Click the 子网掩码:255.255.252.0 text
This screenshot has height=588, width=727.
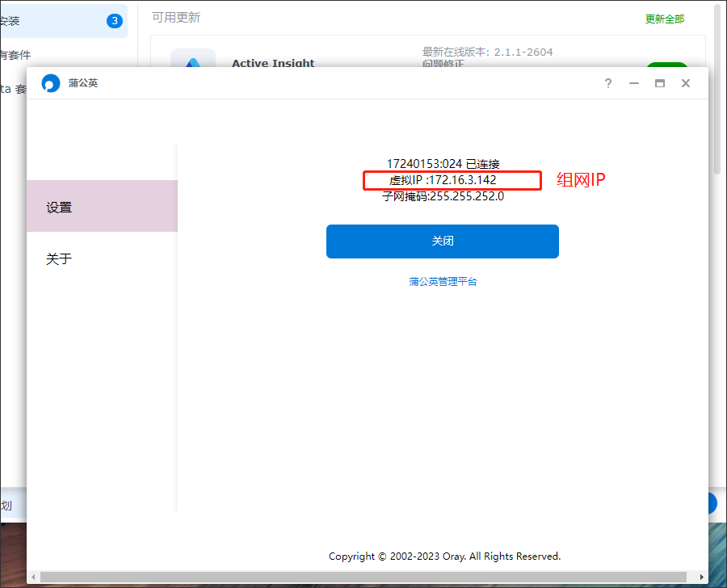pos(443,196)
